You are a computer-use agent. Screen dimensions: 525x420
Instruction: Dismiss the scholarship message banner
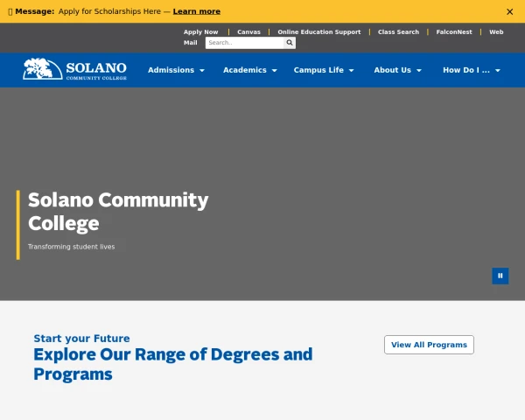pyautogui.click(x=509, y=11)
